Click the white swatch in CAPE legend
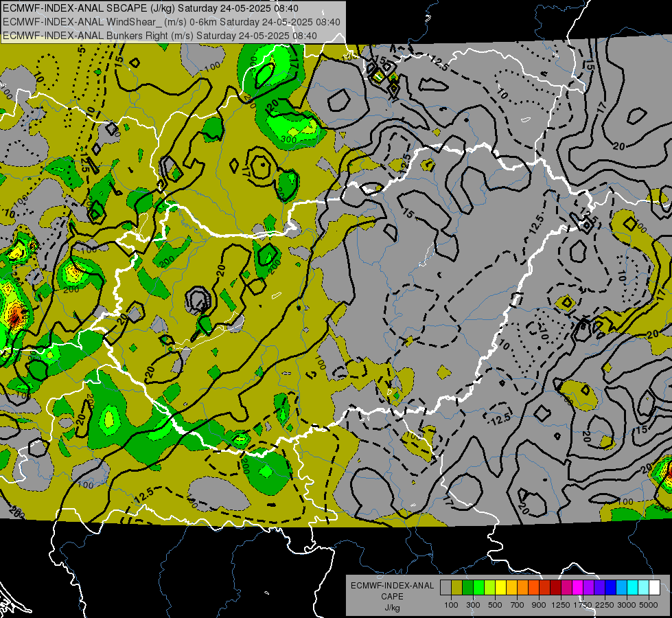This screenshot has height=618, width=672. point(654,588)
